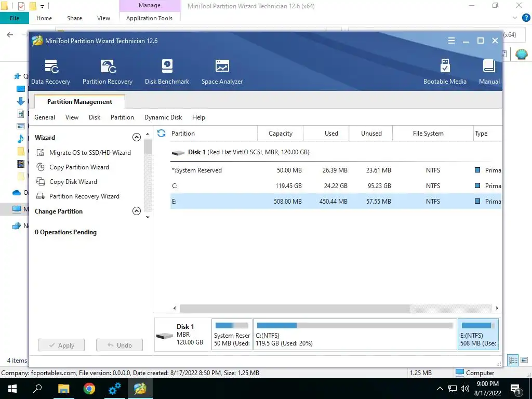Image resolution: width=532 pixels, height=399 pixels.
Task: Select the E: partition row
Action: click(336, 202)
